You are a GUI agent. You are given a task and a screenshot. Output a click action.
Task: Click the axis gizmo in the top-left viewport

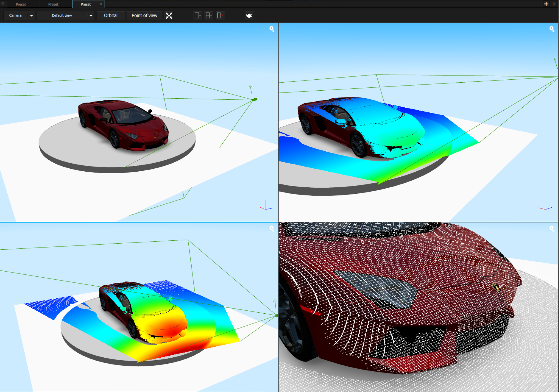(266, 205)
